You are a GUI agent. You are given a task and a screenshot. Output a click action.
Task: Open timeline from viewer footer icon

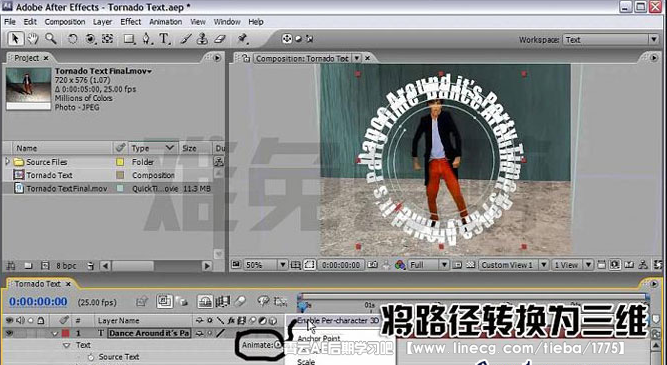629,265
